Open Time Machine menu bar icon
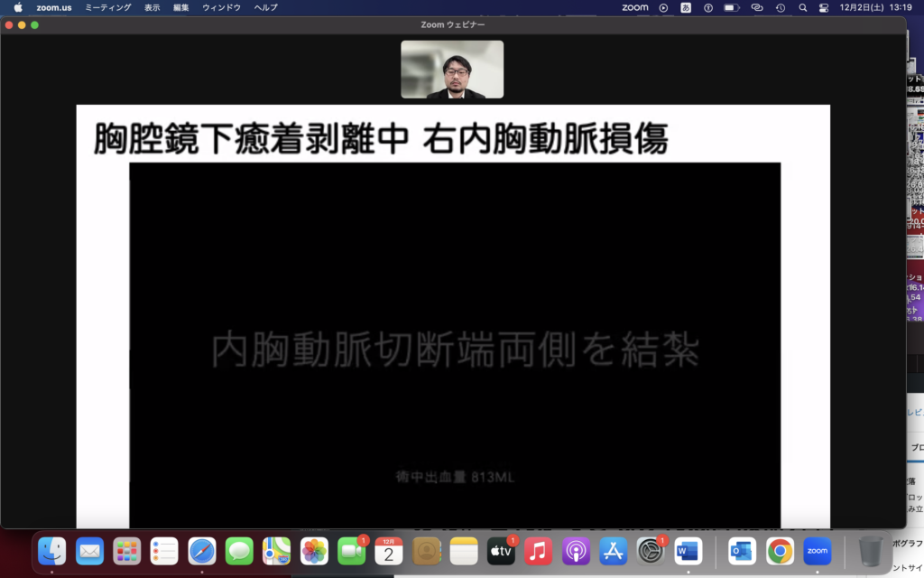This screenshot has width=924, height=578. coord(780,7)
